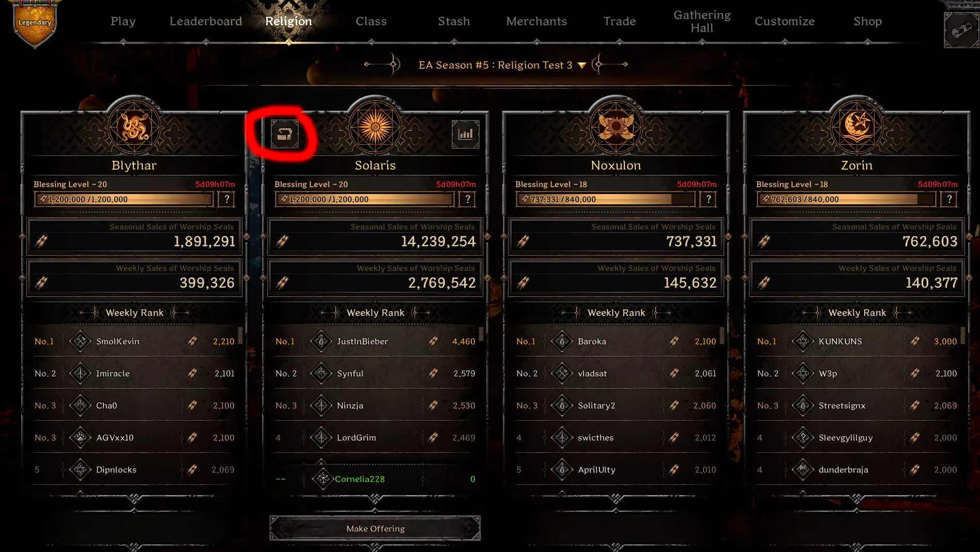Click the Zorin crescent moon emblem
Screen dimensions: 980x552
point(857,127)
